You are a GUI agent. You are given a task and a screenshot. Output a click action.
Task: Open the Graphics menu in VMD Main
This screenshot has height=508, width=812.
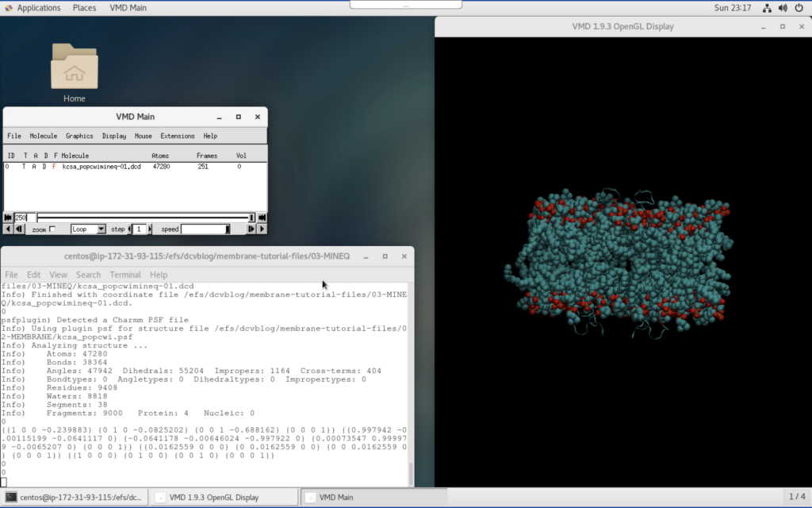(79, 136)
